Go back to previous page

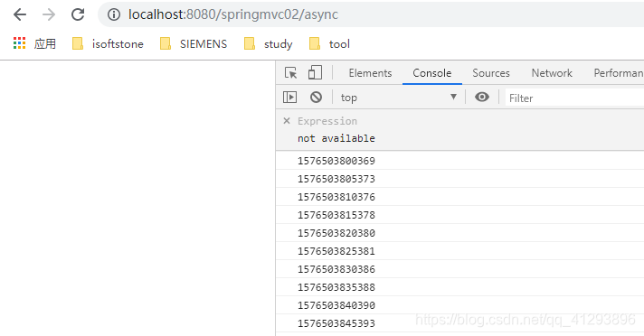tap(20, 14)
